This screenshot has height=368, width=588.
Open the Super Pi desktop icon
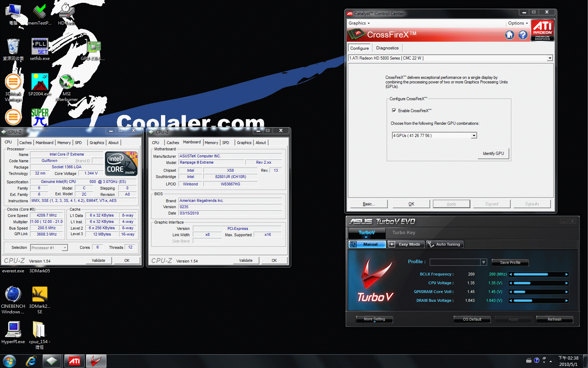(40, 117)
